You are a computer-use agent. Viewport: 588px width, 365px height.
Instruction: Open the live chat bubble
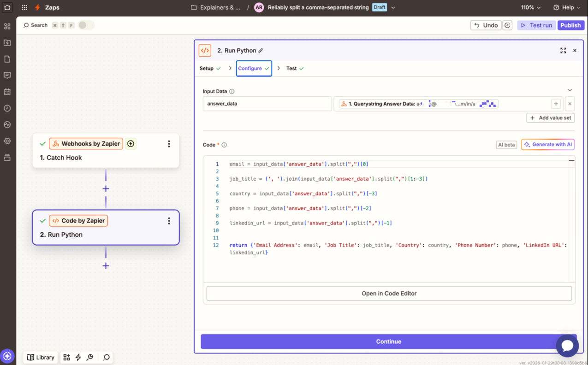tap(567, 345)
